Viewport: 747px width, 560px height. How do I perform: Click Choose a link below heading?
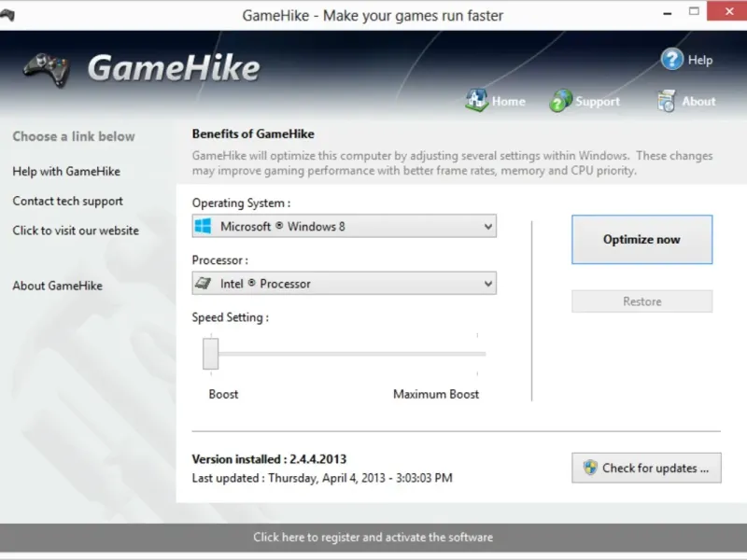[74, 136]
